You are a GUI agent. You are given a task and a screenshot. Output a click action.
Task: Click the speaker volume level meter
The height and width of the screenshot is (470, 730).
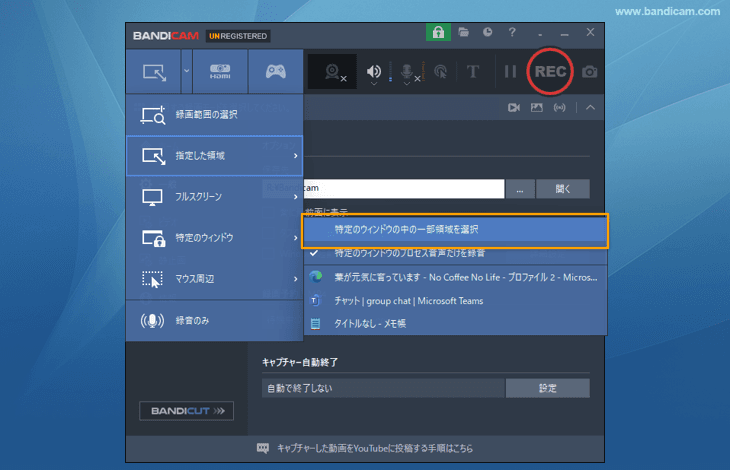coord(390,72)
